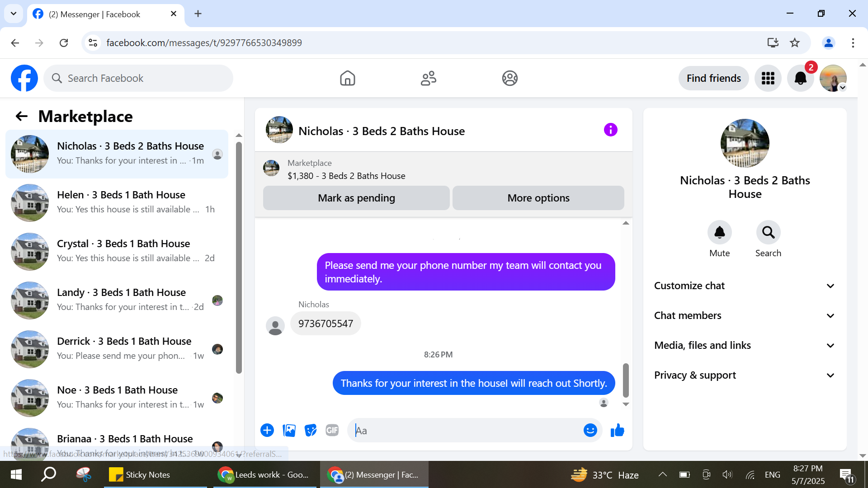
Task: Open the Facebook menu grid icon
Action: tap(768, 78)
